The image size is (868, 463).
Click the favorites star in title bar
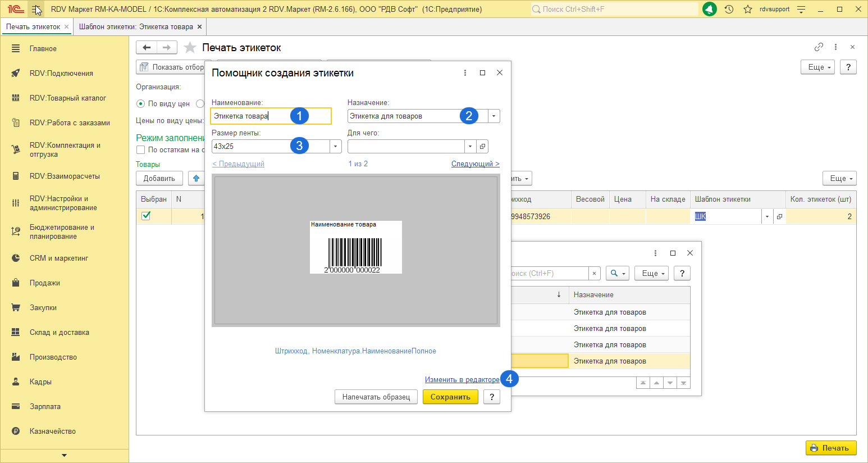coord(747,9)
